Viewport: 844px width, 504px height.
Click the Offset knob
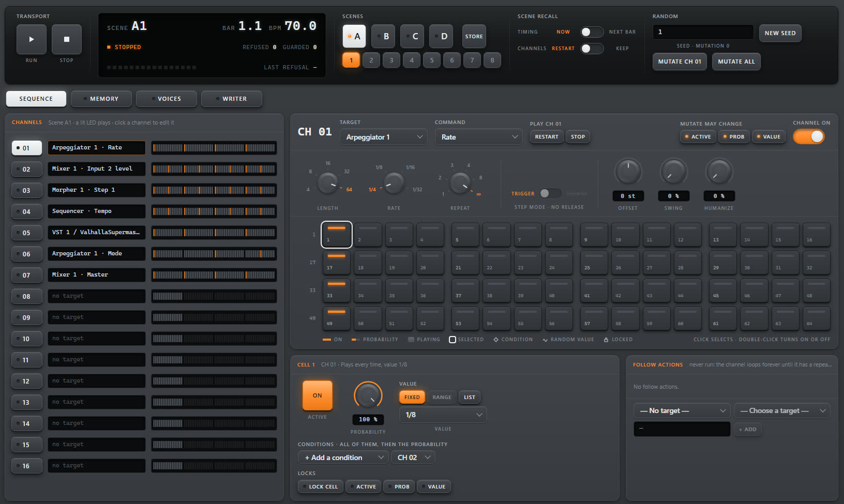tap(628, 172)
